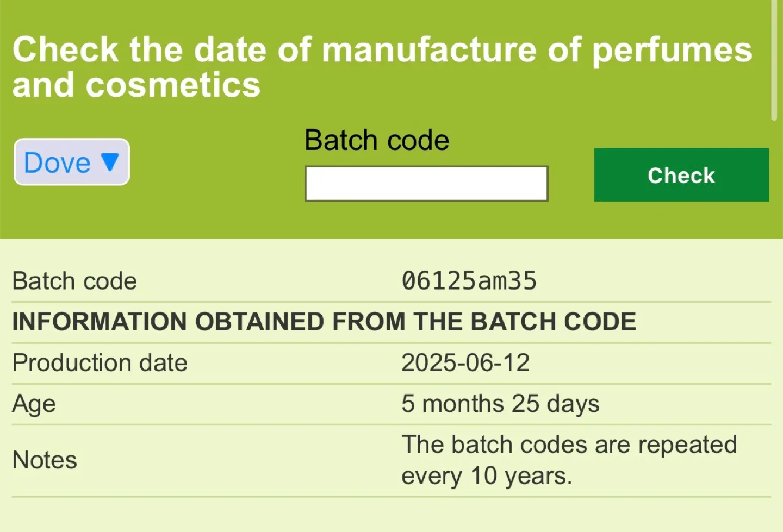Image resolution: width=783 pixels, height=532 pixels.
Task: Click the Batch code row label in results
Action: click(74, 281)
